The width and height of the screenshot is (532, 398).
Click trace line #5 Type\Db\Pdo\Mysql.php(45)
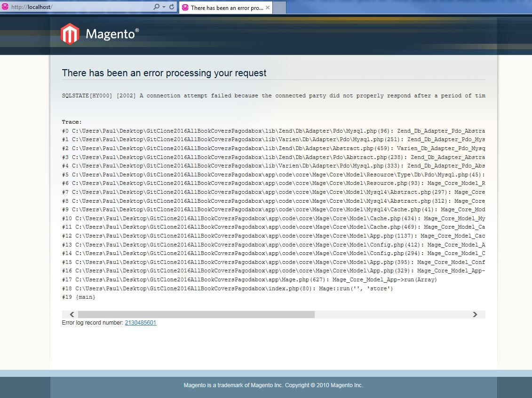click(x=273, y=175)
